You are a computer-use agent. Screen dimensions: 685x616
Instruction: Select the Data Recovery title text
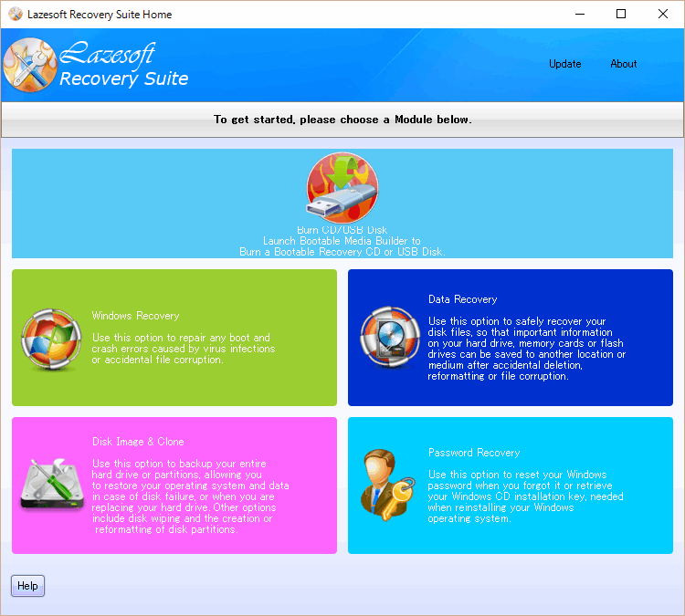(x=463, y=299)
